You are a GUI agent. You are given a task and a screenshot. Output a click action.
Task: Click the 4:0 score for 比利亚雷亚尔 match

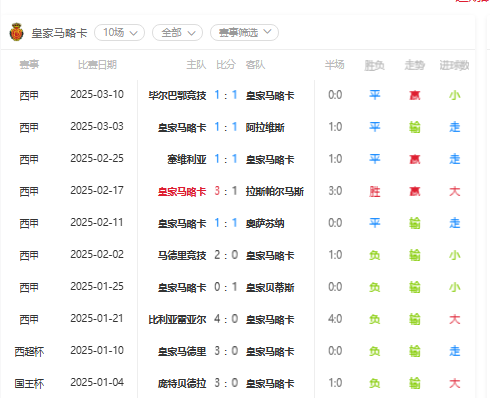pos(226,319)
